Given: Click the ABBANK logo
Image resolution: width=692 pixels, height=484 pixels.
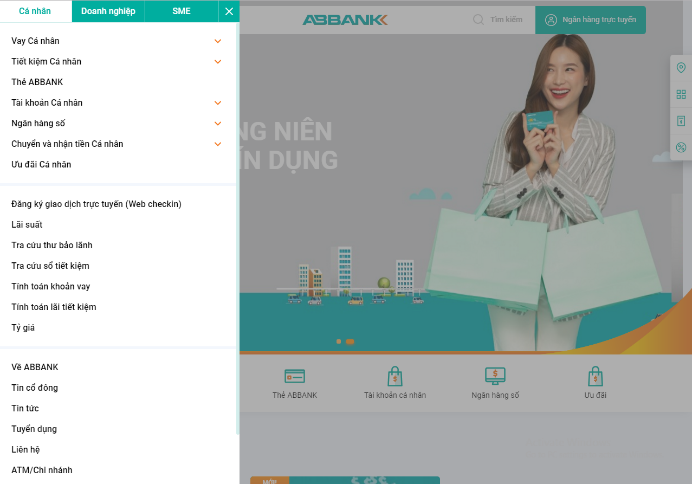Looking at the screenshot, I should 345,20.
